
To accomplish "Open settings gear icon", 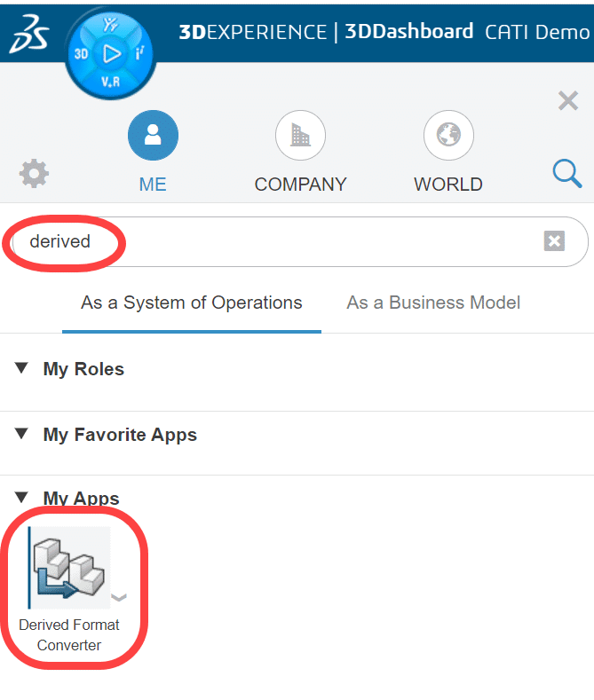I will coord(34,174).
